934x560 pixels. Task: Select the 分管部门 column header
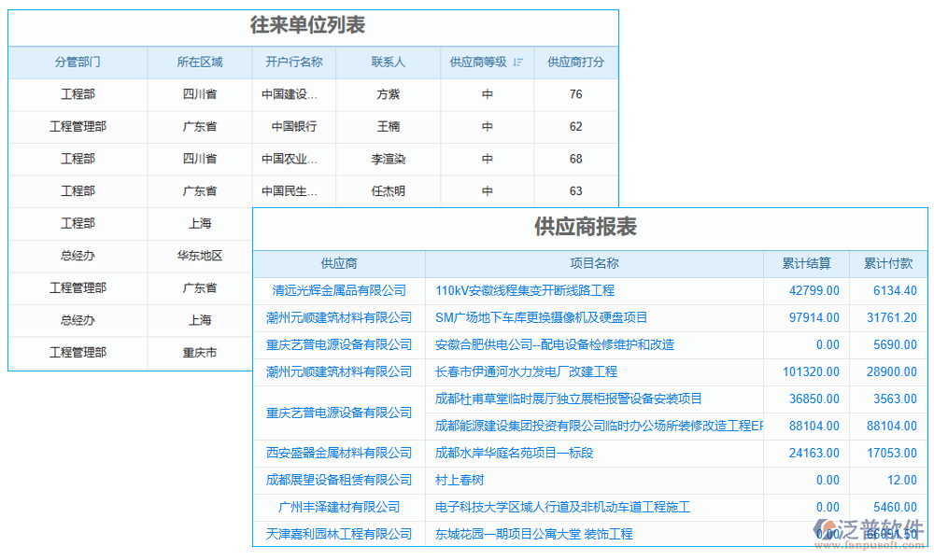[78, 62]
